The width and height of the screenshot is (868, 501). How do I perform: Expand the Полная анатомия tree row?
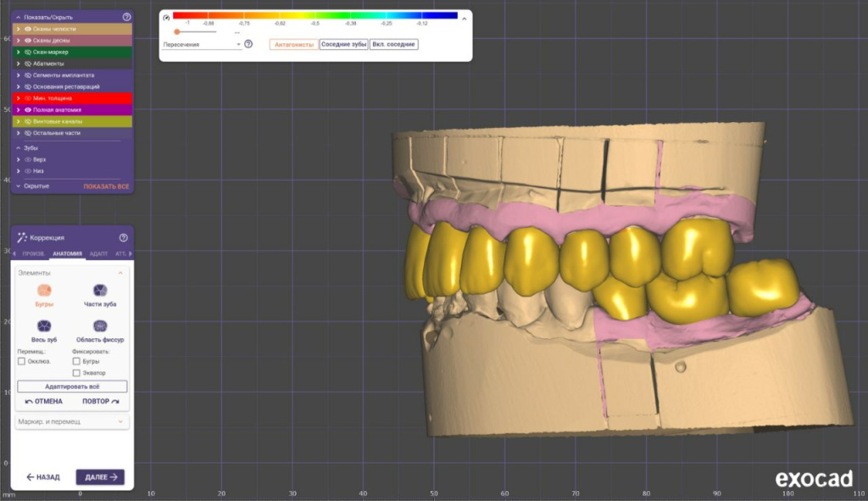pyautogui.click(x=18, y=110)
